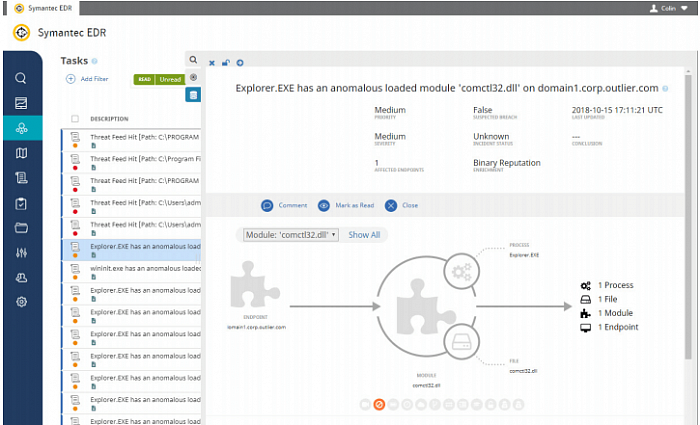The width and height of the screenshot is (700, 425).
Task: Click the Close task button
Action: (401, 205)
